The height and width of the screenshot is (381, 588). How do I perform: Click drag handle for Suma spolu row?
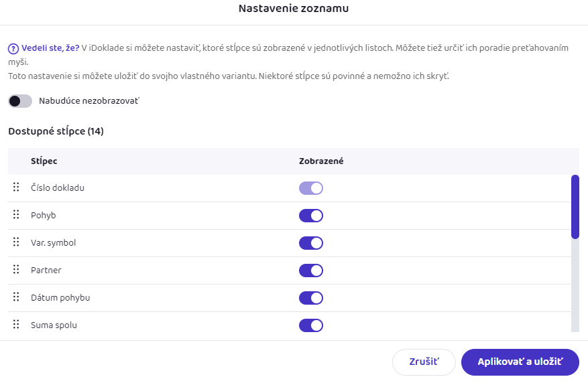tap(16, 325)
